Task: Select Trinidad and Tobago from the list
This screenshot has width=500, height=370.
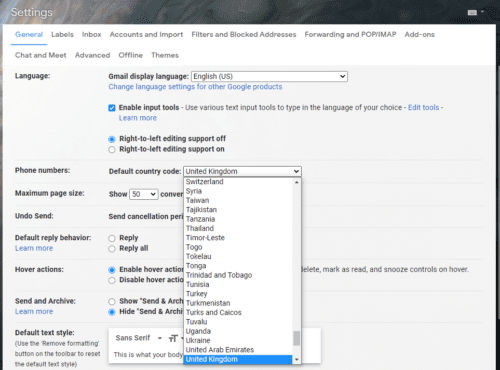Action: pyautogui.click(x=238, y=275)
